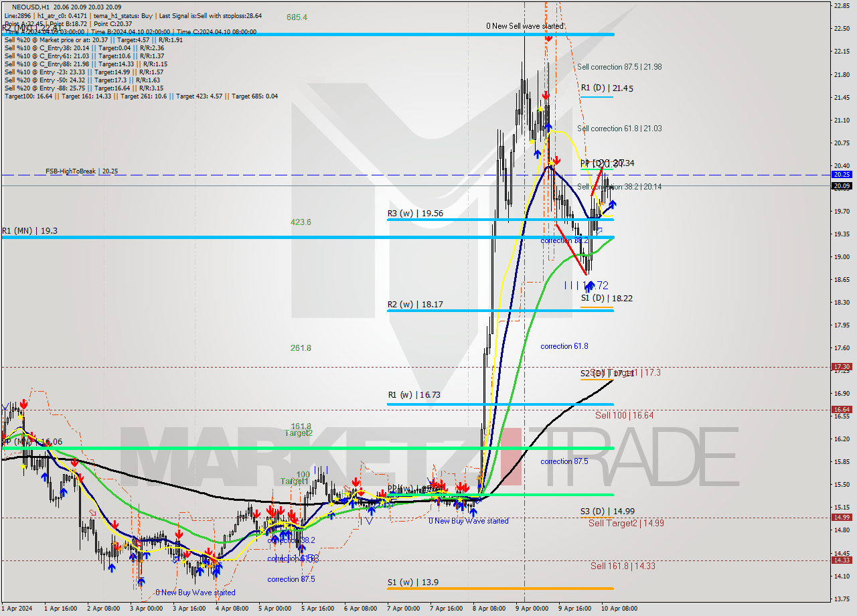Screen dimensions: 857x616
Task: Select the Sell Target2 | 14.99 label
Action: [626, 523]
